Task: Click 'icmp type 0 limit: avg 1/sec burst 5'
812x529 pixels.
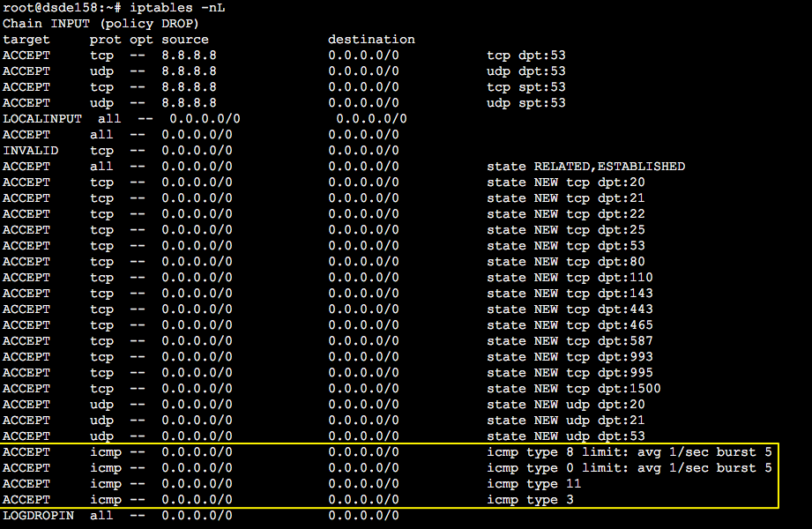Action: [x=629, y=468]
